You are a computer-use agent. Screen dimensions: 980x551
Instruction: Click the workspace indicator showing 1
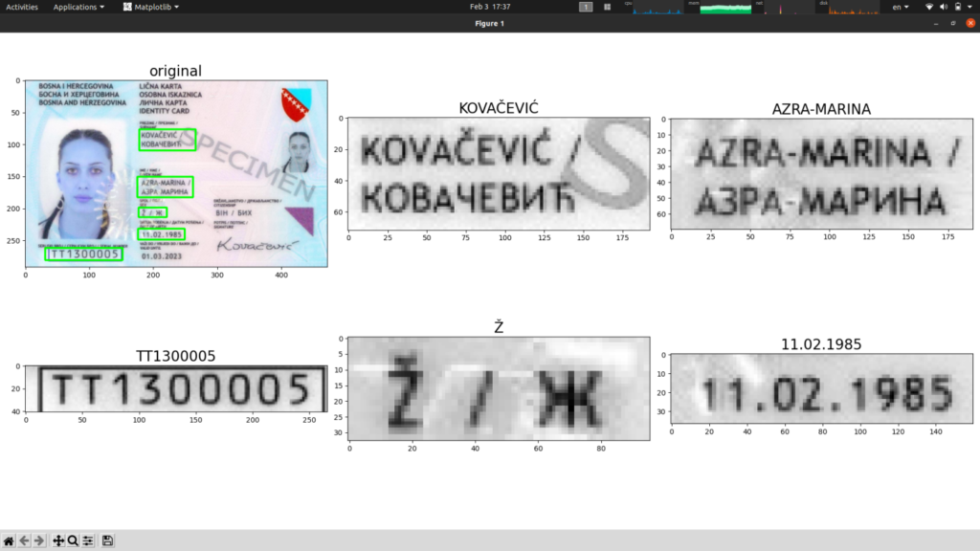[585, 7]
